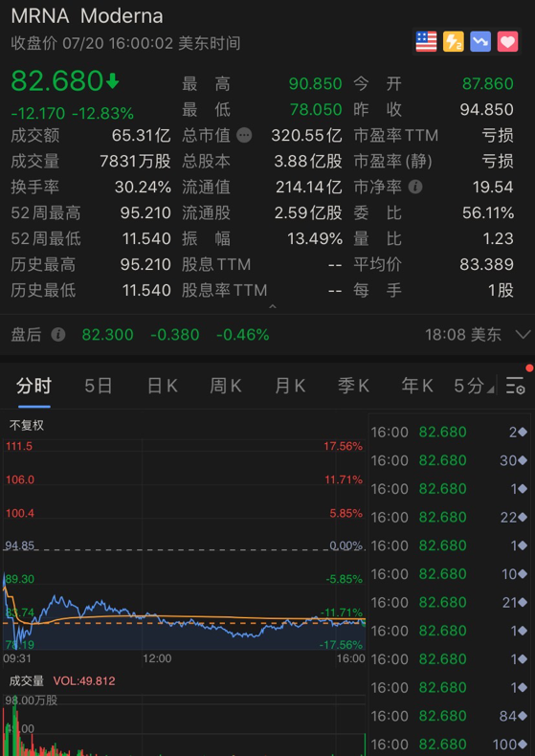535x756 pixels.
Task: Tap the 振幅 value 13.49%
Action: pos(315,238)
